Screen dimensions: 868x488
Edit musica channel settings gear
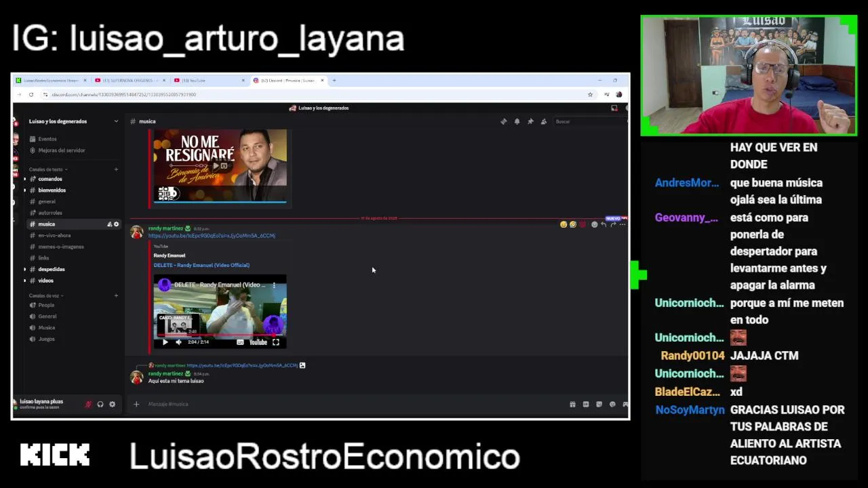click(116, 224)
